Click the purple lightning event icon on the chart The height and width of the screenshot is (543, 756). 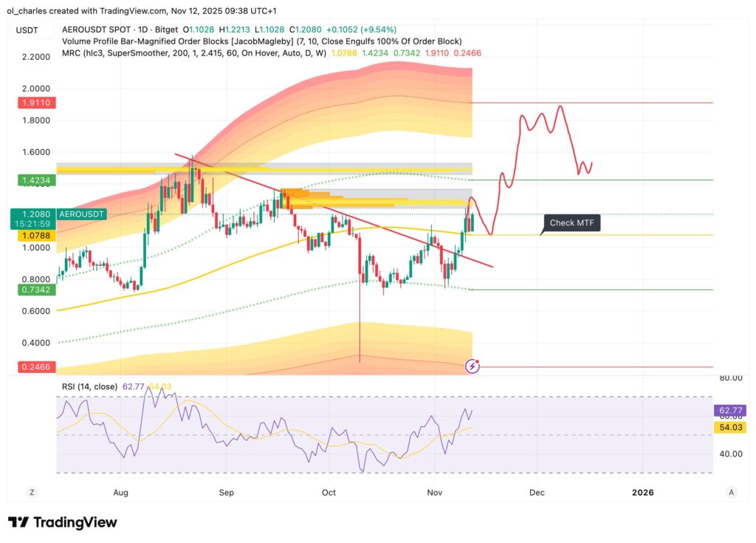(472, 364)
